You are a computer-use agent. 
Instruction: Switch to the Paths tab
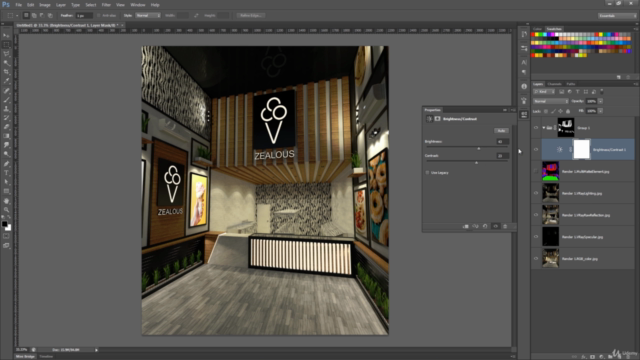click(571, 84)
